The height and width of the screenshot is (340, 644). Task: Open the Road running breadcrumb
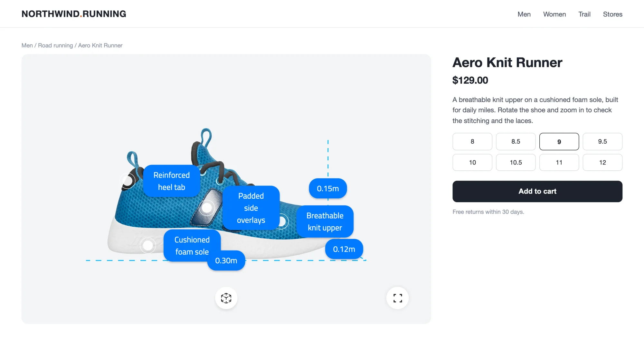tap(55, 45)
